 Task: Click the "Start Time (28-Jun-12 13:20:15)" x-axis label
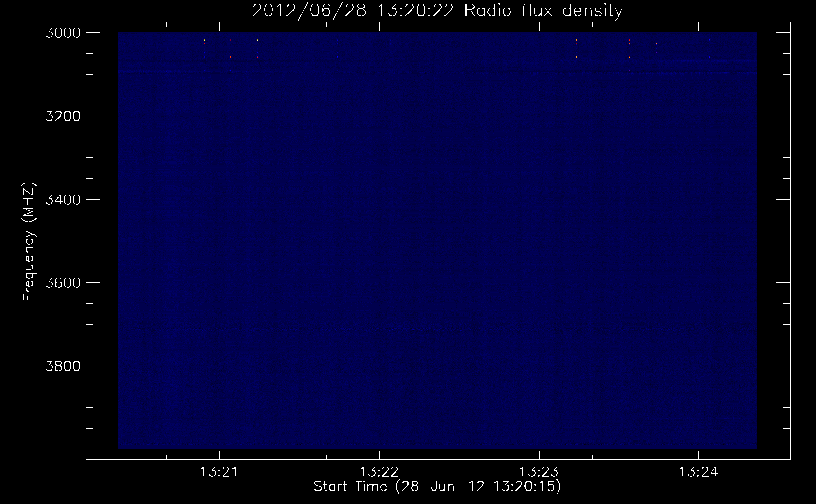click(437, 486)
